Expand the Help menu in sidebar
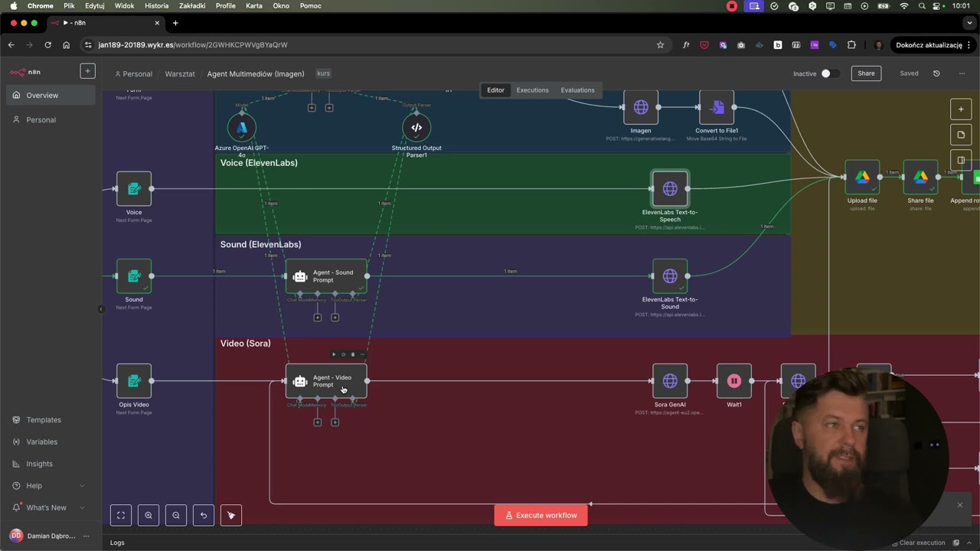Viewport: 980px width, 551px height. click(x=51, y=485)
